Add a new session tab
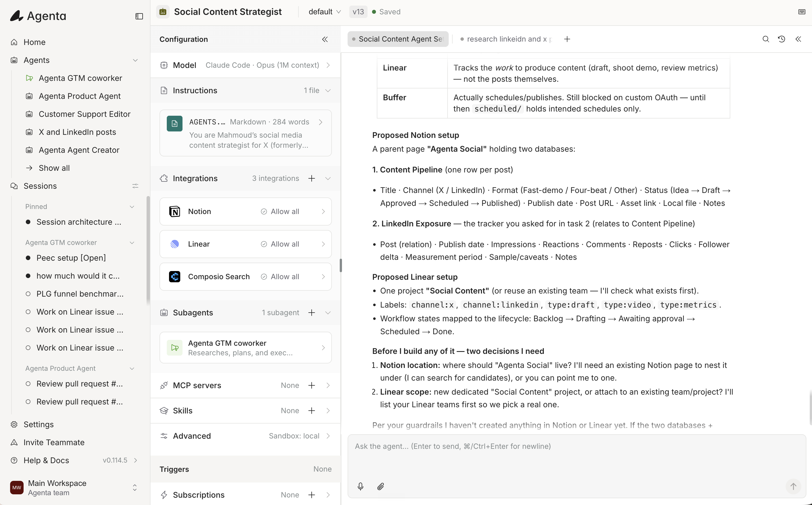The width and height of the screenshot is (812, 505). [x=567, y=39]
